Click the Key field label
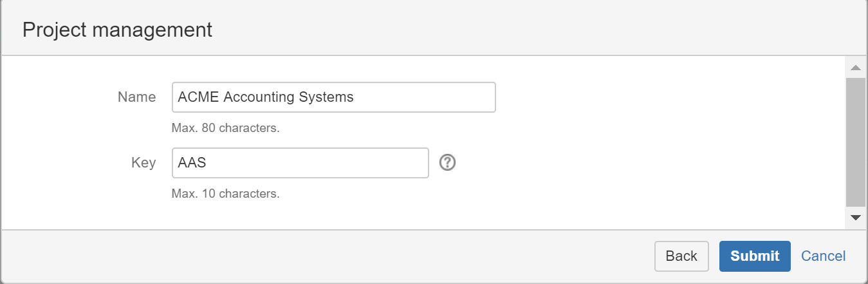This screenshot has width=868, height=284. click(x=143, y=163)
